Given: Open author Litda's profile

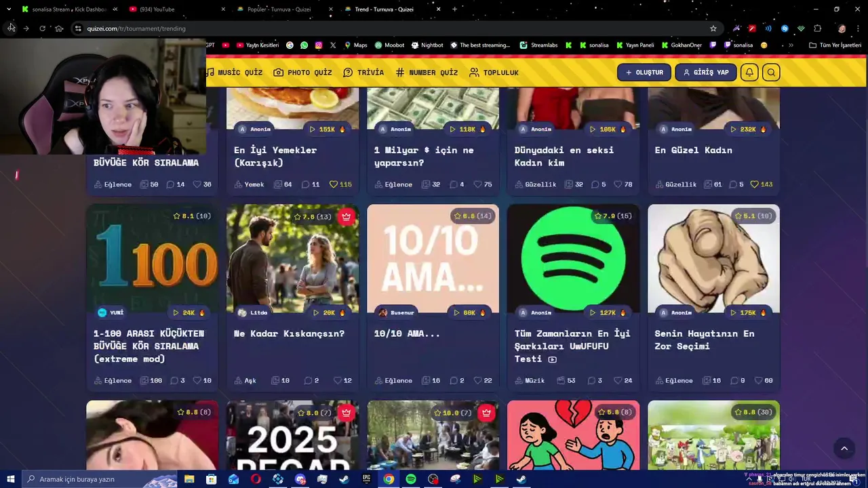Looking at the screenshot, I should [x=252, y=312].
